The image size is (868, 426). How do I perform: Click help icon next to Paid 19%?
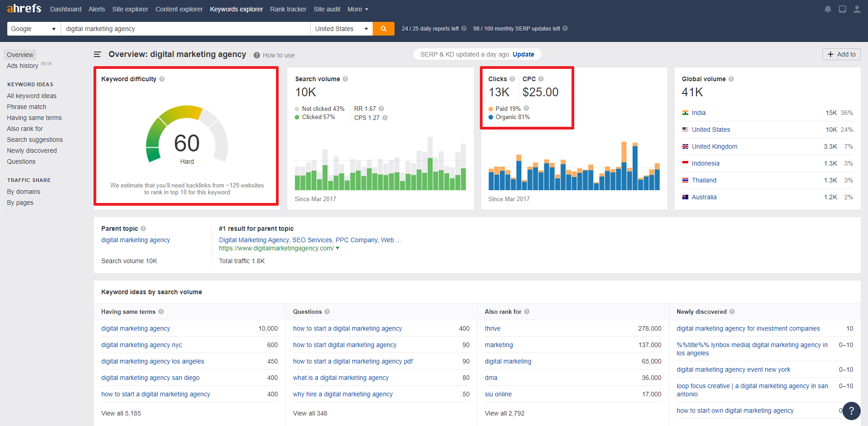526,108
